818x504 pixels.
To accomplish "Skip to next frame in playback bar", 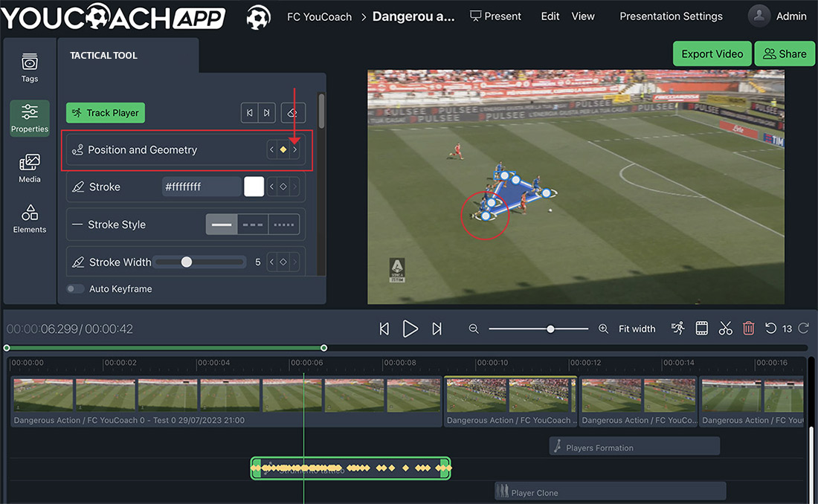I will point(437,329).
